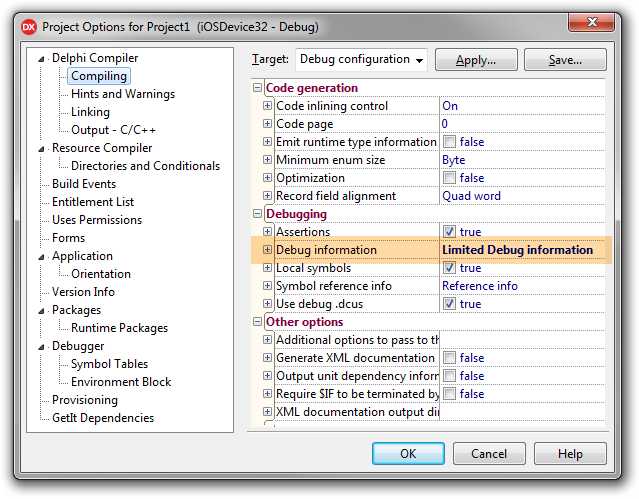Image resolution: width=639 pixels, height=499 pixels.
Task: Collapse the Application tree node
Action: click(41, 257)
